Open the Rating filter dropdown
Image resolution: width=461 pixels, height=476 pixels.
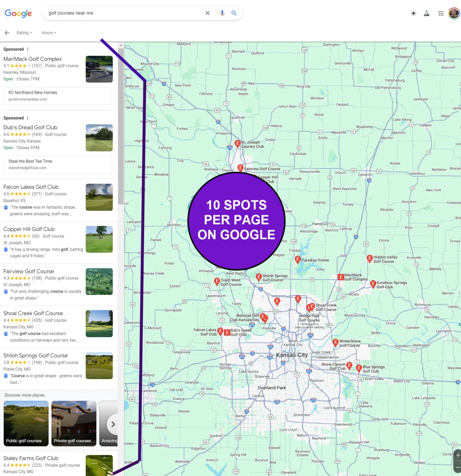tap(24, 33)
